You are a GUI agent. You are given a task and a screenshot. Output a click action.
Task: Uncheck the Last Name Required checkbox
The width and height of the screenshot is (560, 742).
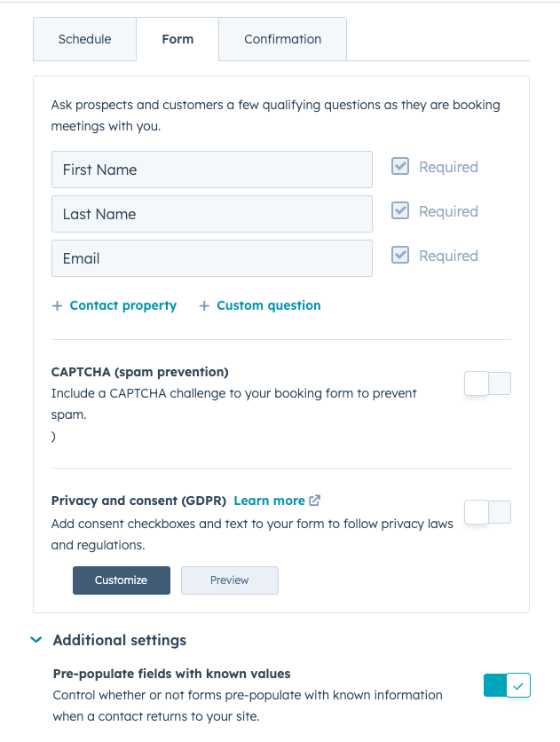point(400,211)
